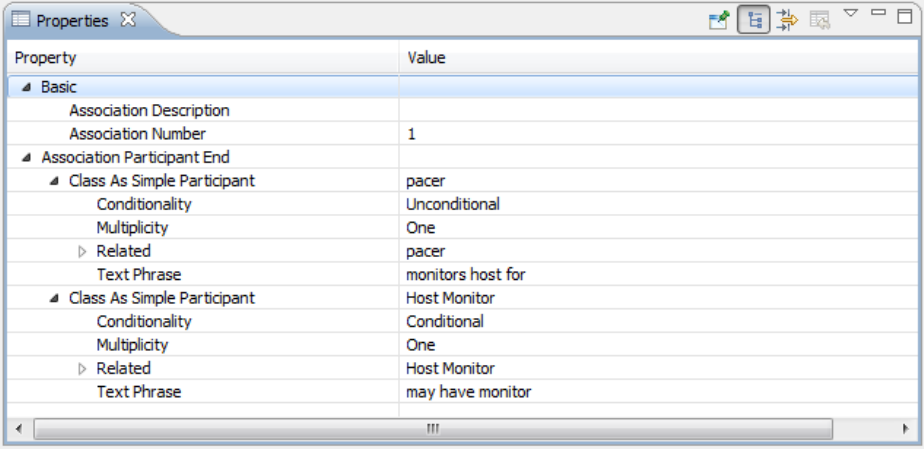This screenshot has width=924, height=449.
Task: Pin the Properties view to selection
Action: [718, 19]
